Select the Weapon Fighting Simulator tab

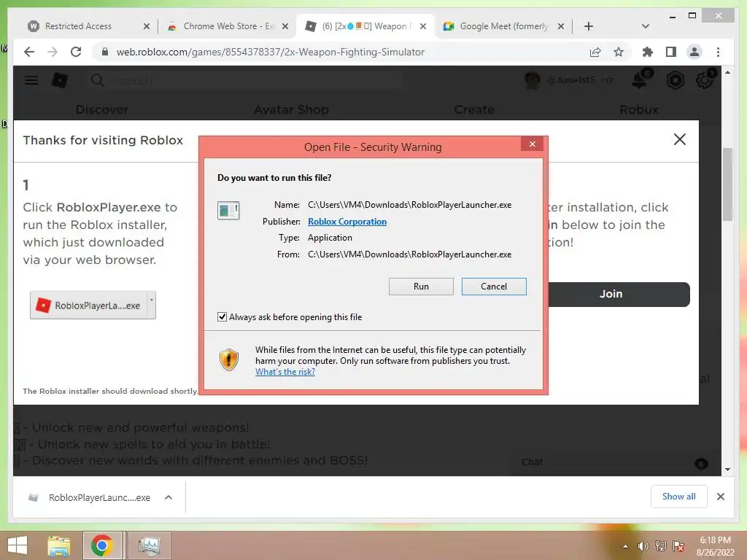tap(365, 26)
